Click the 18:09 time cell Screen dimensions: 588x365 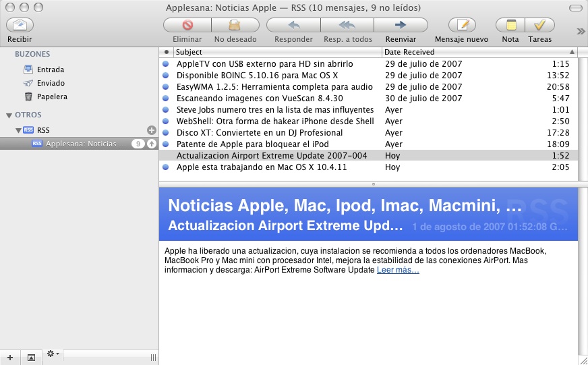tap(558, 144)
